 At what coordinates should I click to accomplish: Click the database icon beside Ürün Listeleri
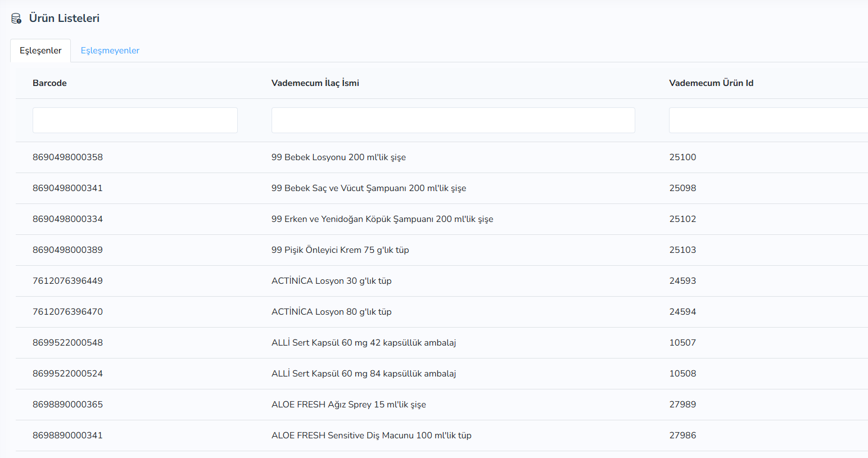(16, 19)
